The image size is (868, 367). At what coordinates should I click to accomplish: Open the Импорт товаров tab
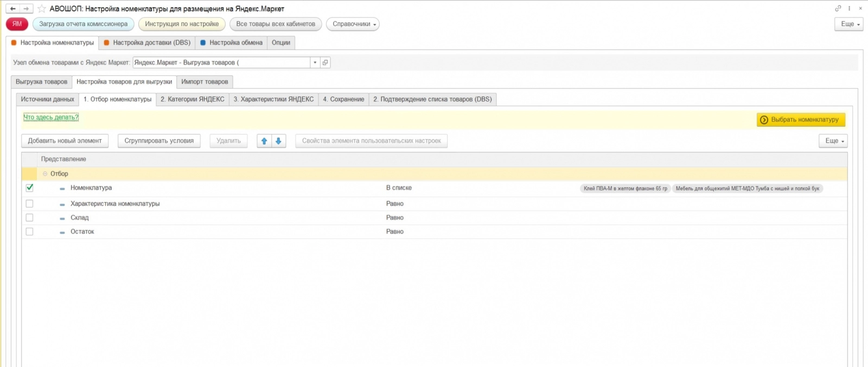pos(205,82)
